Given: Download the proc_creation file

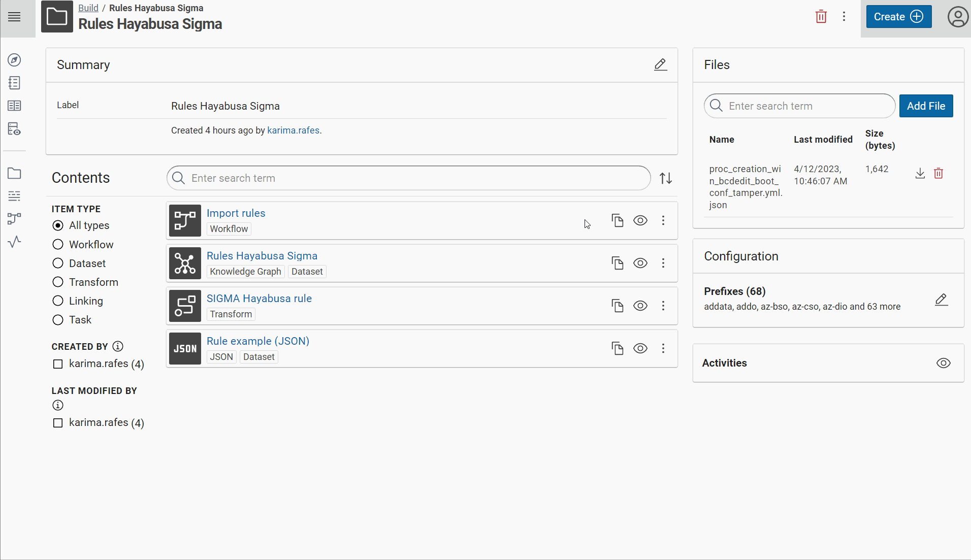Looking at the screenshot, I should coord(920,174).
